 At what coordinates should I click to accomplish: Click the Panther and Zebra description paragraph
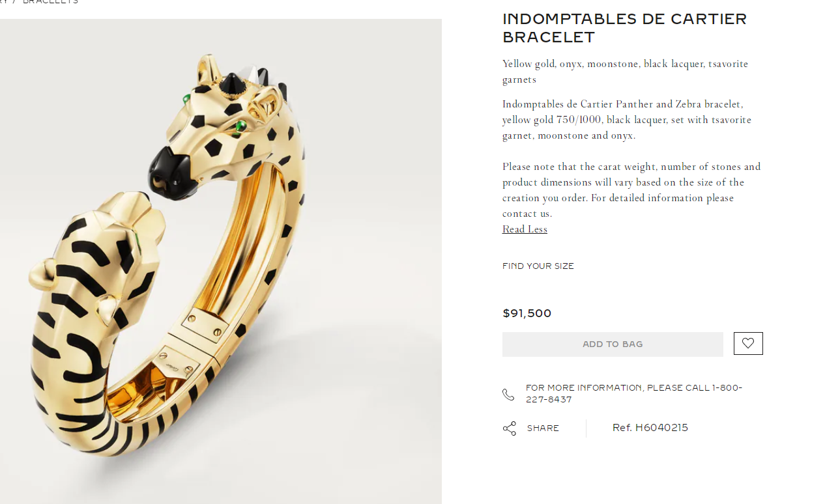pos(626,120)
